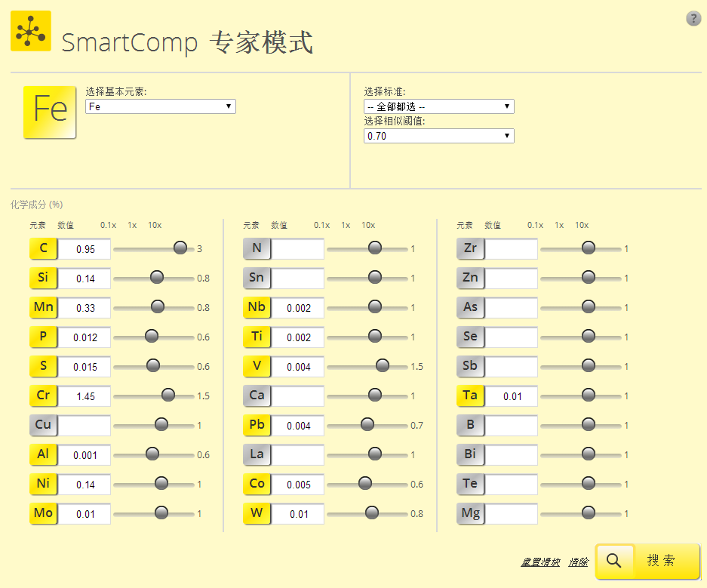
Task: Disable the Cr element button
Action: pos(43,396)
